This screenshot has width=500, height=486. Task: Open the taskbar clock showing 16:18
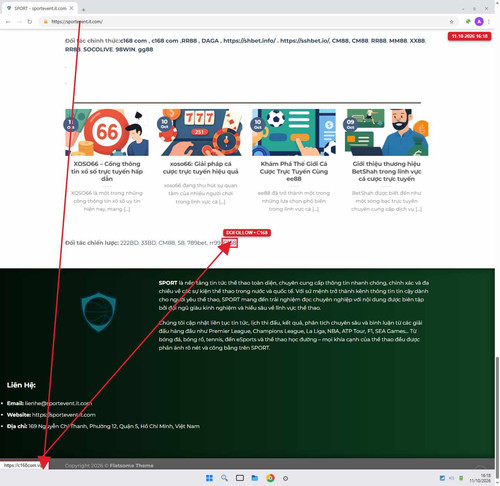pyautogui.click(x=480, y=478)
